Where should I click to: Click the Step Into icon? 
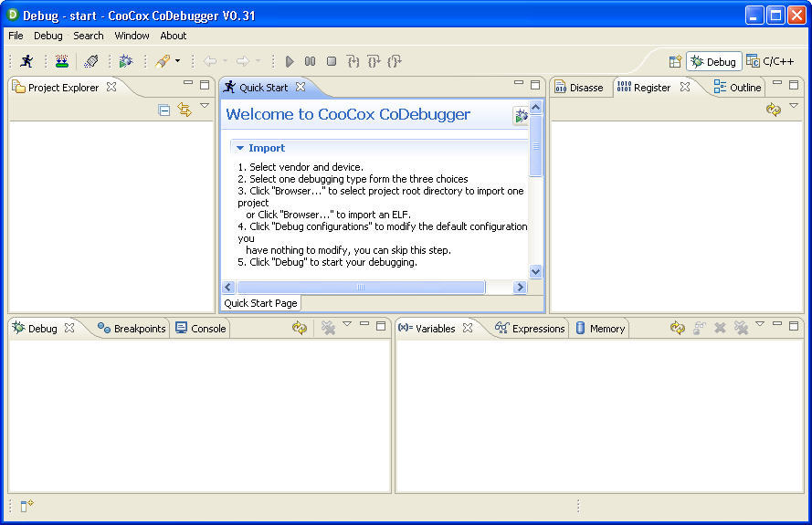[353, 61]
